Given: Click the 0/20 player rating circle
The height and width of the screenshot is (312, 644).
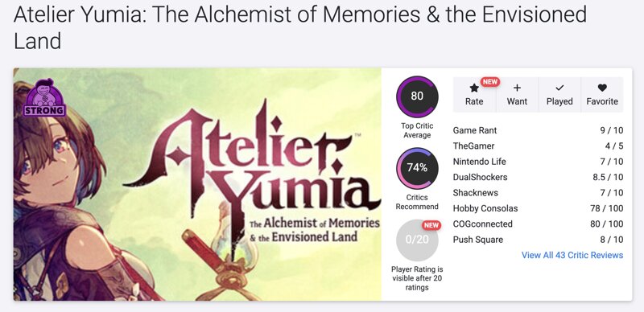Looking at the screenshot, I should [x=417, y=240].
